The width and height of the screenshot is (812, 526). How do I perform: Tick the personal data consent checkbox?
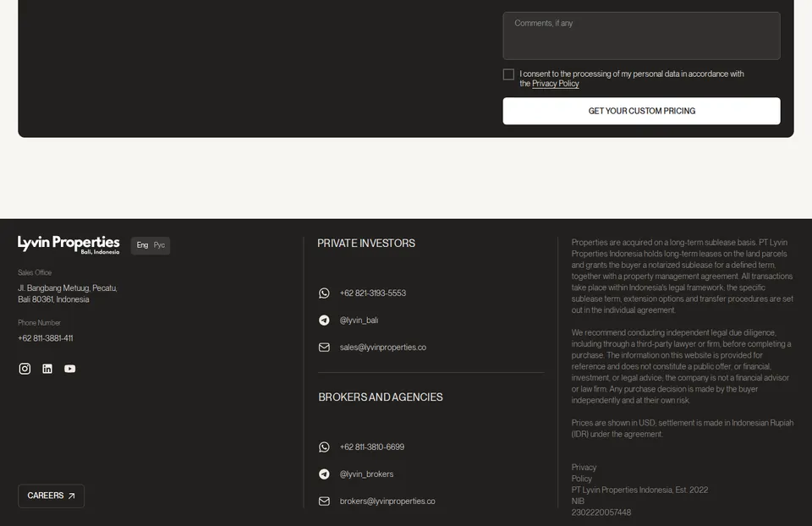508,74
